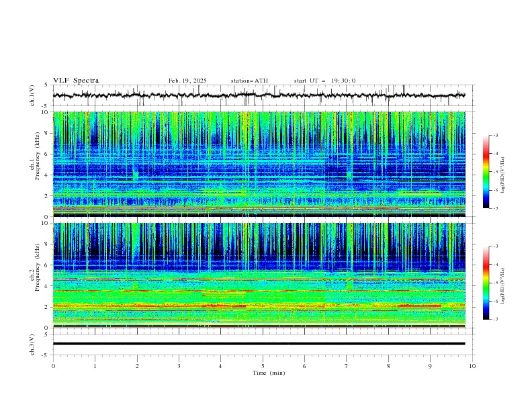This screenshot has width=532, height=411.
Task: Click the "ch.1(V)" waveform axis label
Action: tap(32, 95)
